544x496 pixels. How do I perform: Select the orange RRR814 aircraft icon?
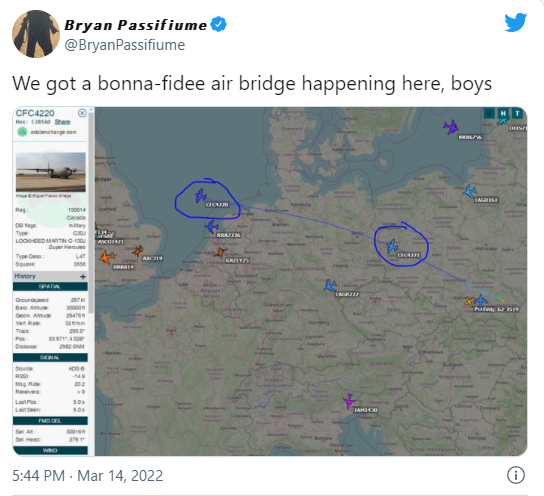pos(107,257)
